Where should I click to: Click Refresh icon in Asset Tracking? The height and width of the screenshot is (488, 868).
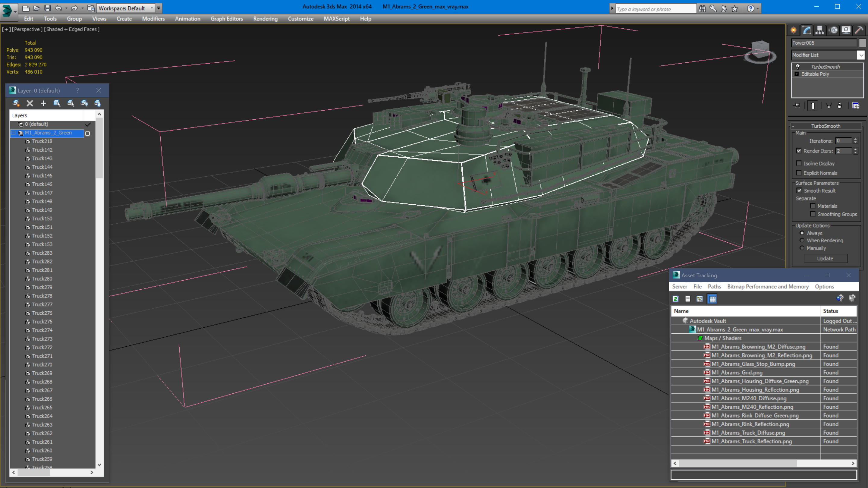coord(675,299)
